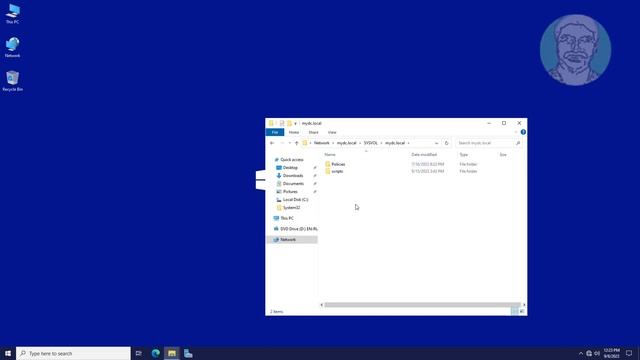The image size is (640, 360).
Task: Click the network tray icon
Action: click(x=589, y=353)
